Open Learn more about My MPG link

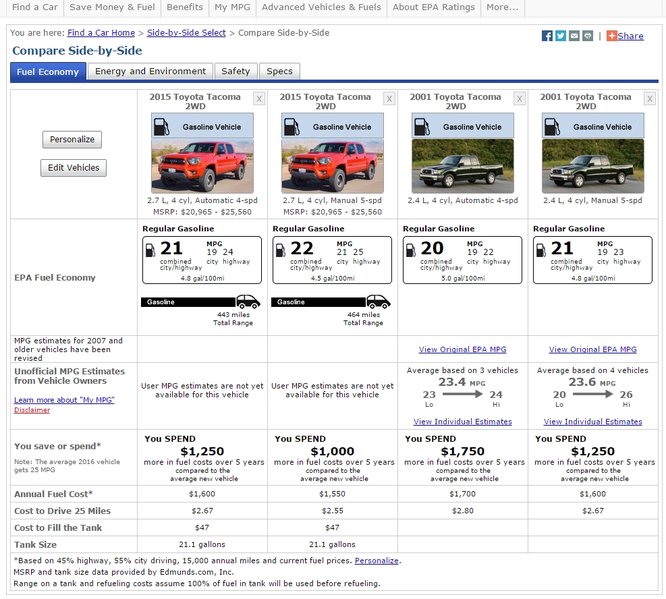(64, 400)
